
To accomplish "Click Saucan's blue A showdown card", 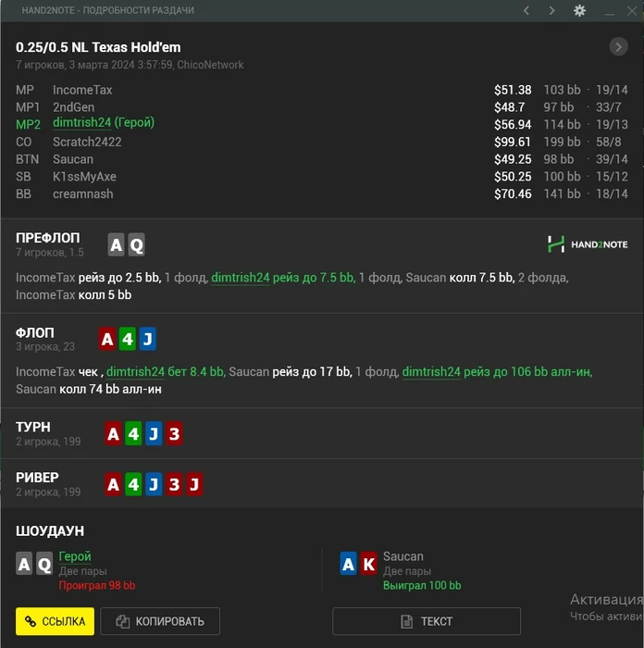I will pos(348,564).
